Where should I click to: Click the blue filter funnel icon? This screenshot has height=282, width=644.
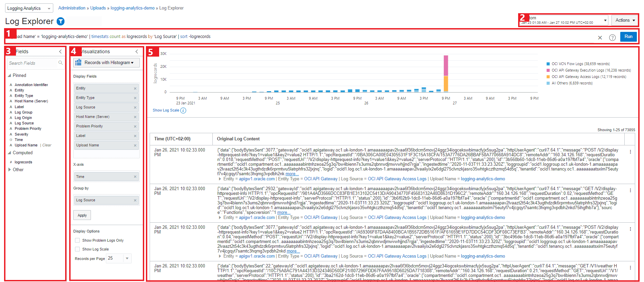tap(60, 21)
